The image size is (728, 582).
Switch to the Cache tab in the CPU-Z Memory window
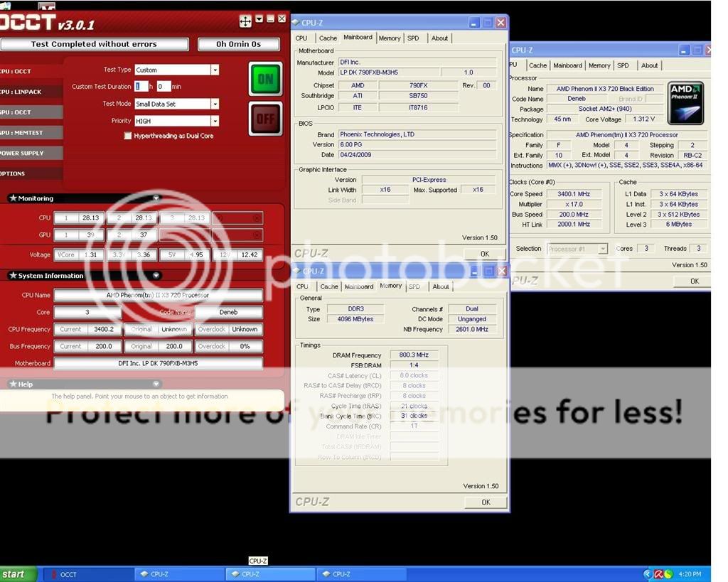tap(329, 286)
